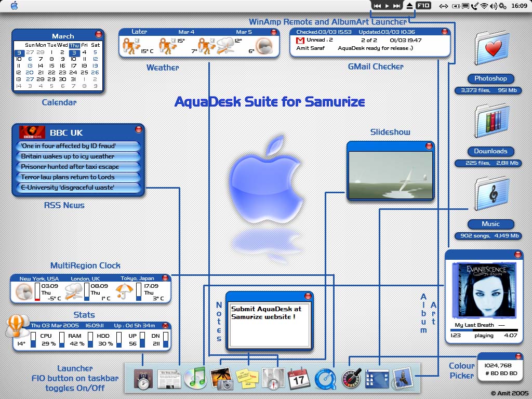
Task: Click the blue desktop window icon in the dock
Action: [x=377, y=379]
